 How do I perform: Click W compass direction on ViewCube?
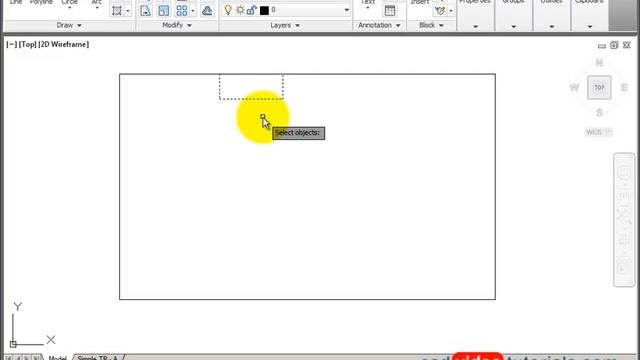pos(574,88)
